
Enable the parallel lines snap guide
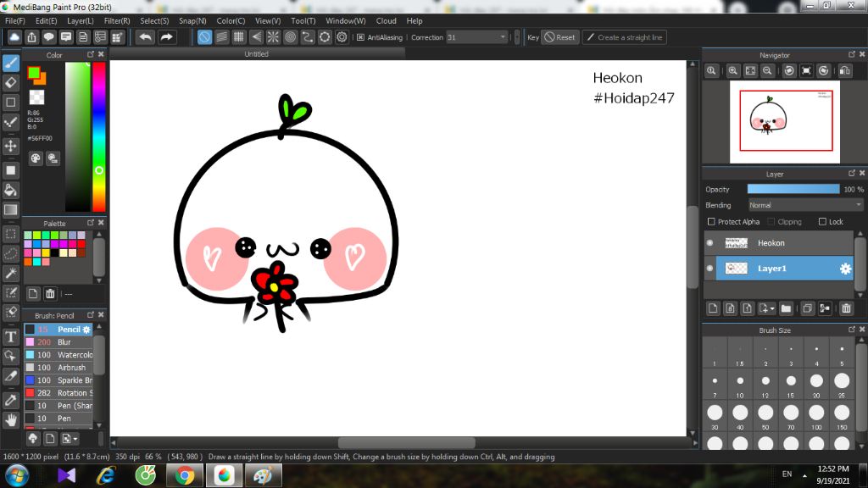(x=221, y=37)
